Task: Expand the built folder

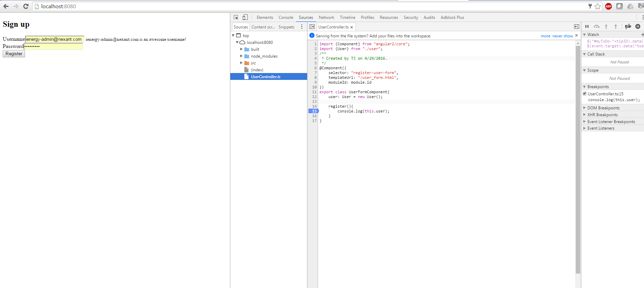Action: pos(241,49)
